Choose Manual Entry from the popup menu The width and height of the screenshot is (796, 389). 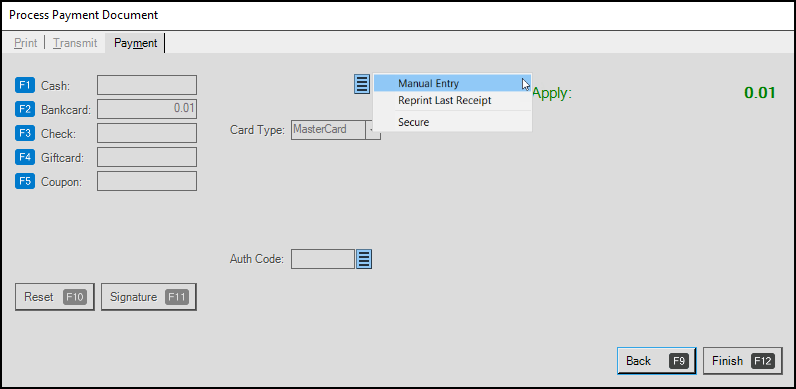452,83
